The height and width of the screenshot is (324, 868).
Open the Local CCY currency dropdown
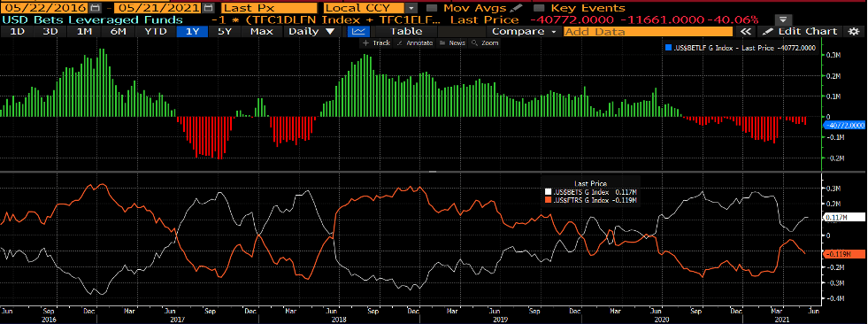[x=411, y=8]
